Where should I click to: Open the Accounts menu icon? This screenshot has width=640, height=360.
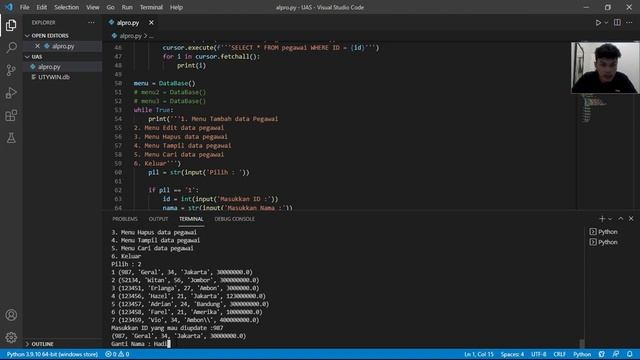tap(11, 315)
